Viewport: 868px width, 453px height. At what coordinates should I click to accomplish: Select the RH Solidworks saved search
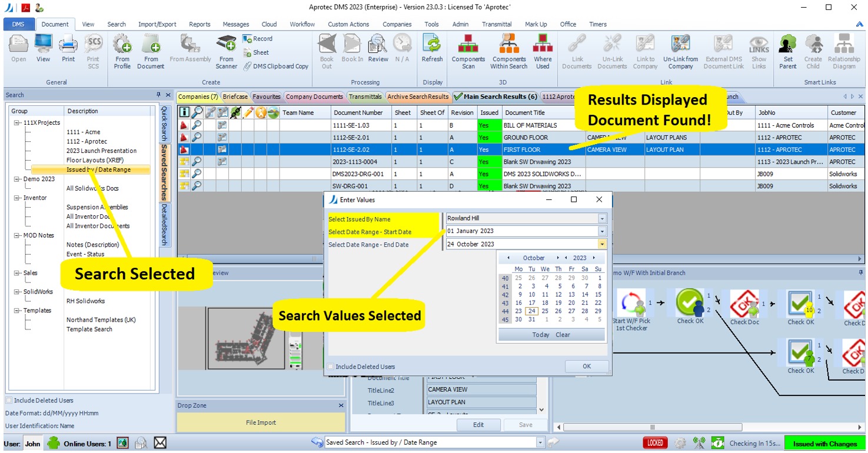[85, 301]
